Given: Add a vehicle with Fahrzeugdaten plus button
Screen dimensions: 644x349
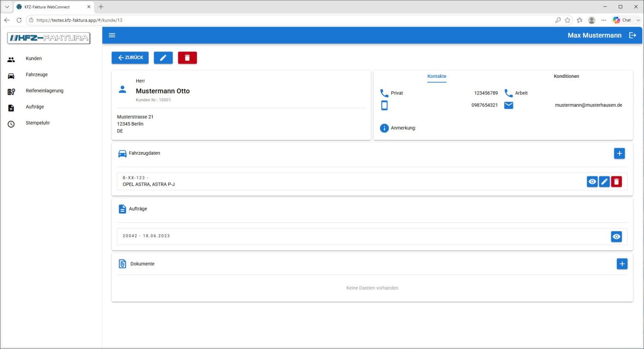Looking at the screenshot, I should (x=619, y=153).
